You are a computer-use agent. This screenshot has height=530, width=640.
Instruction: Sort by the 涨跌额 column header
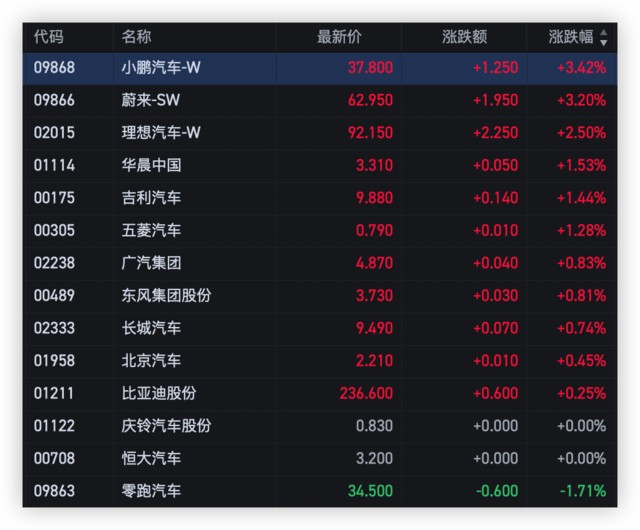tap(464, 37)
